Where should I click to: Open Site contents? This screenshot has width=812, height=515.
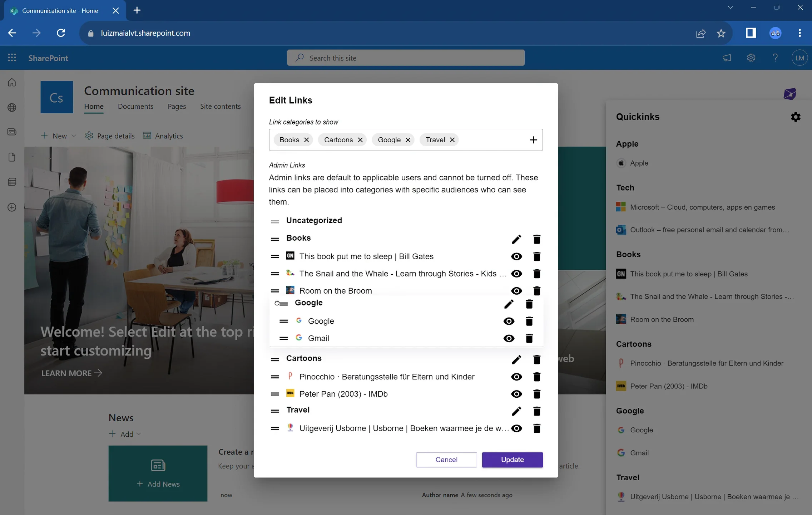[x=220, y=106]
